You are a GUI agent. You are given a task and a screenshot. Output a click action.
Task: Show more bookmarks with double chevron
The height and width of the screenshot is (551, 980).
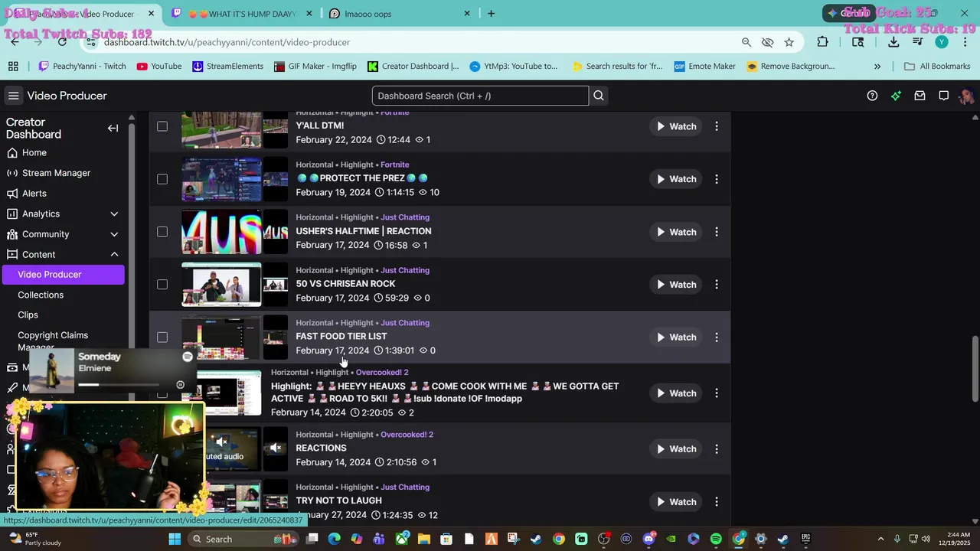pos(877,67)
